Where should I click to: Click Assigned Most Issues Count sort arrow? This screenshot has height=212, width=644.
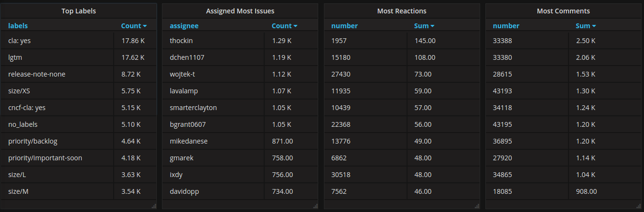(295, 26)
